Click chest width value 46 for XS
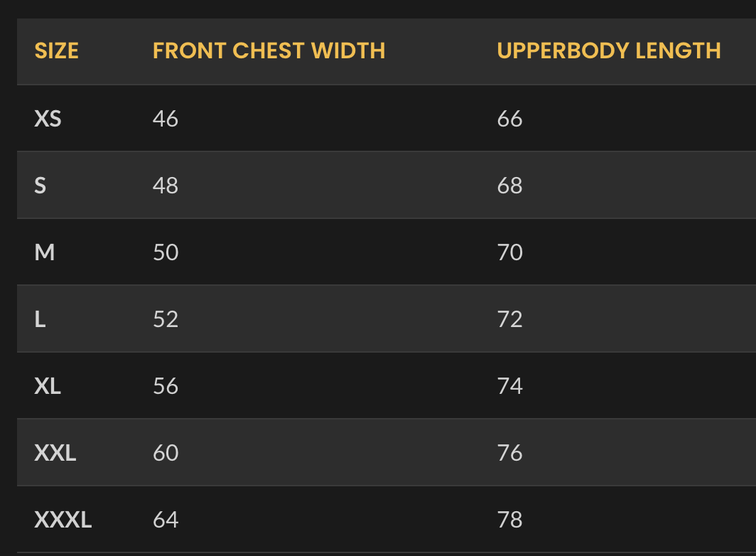The height and width of the screenshot is (556, 756). 165,119
